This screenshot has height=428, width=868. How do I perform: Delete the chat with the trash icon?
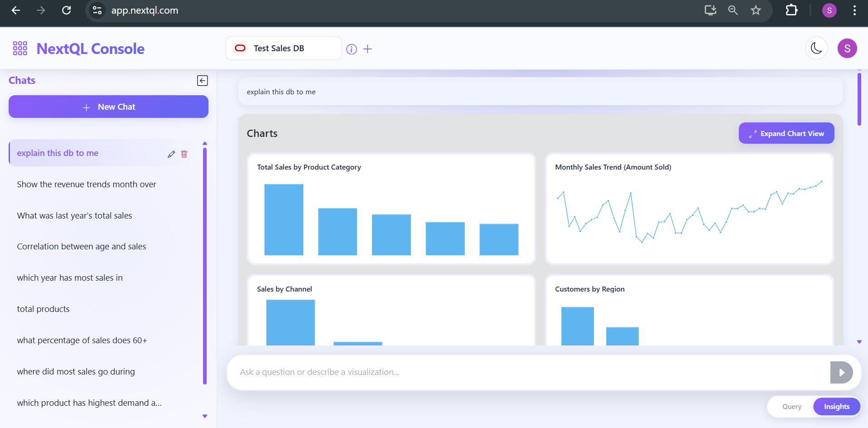tap(184, 154)
